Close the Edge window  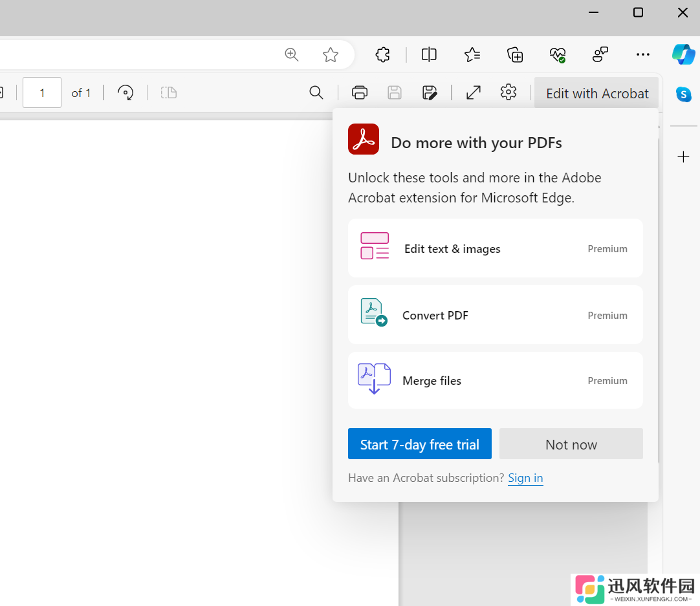(683, 12)
